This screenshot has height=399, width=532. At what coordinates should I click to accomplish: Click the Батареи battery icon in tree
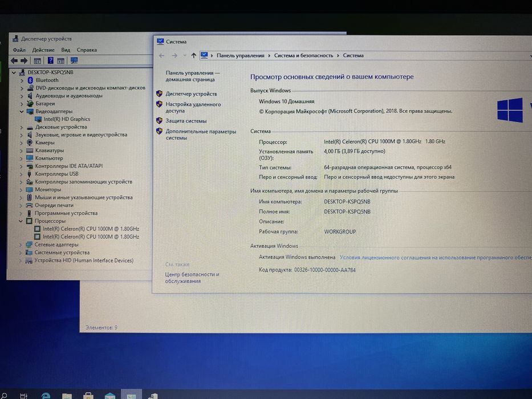[30, 104]
